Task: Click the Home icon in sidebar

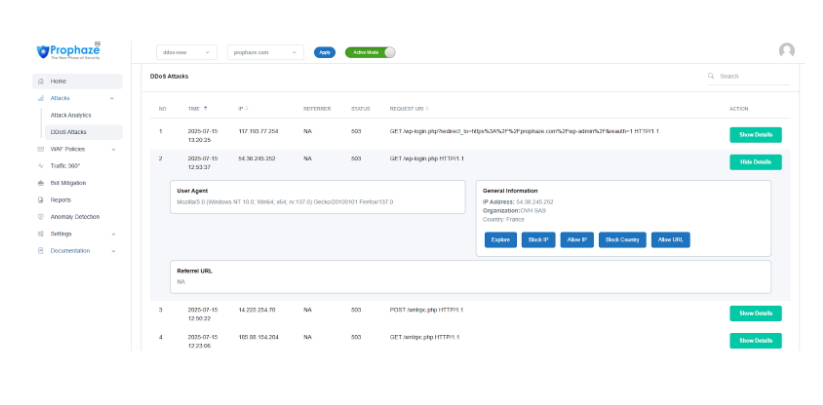Action: pyautogui.click(x=40, y=81)
